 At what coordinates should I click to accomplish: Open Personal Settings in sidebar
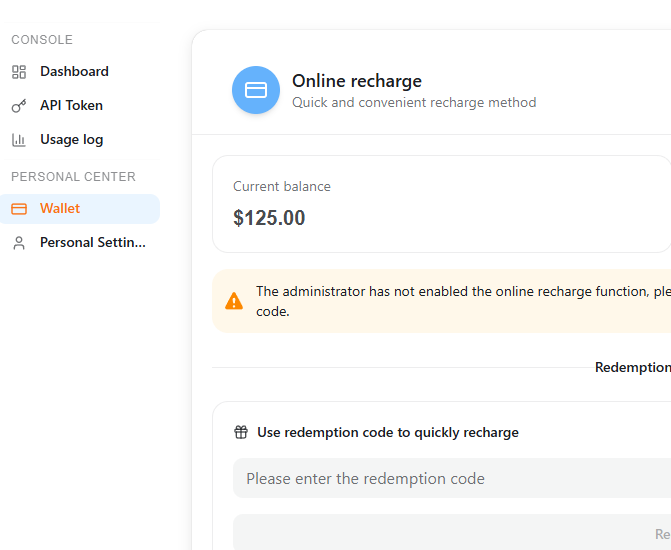point(80,243)
